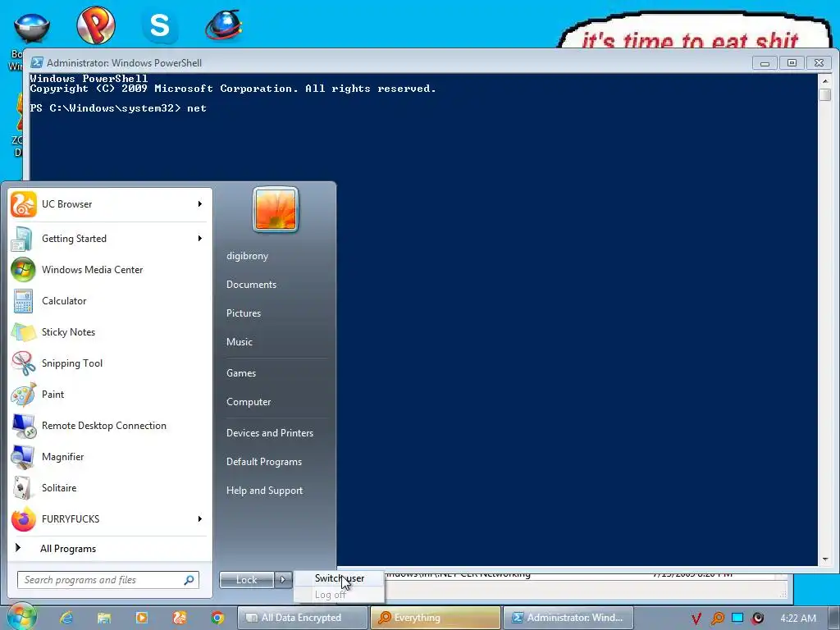Minimize the PowerShell window
Screen dimensions: 840x630
tap(765, 62)
